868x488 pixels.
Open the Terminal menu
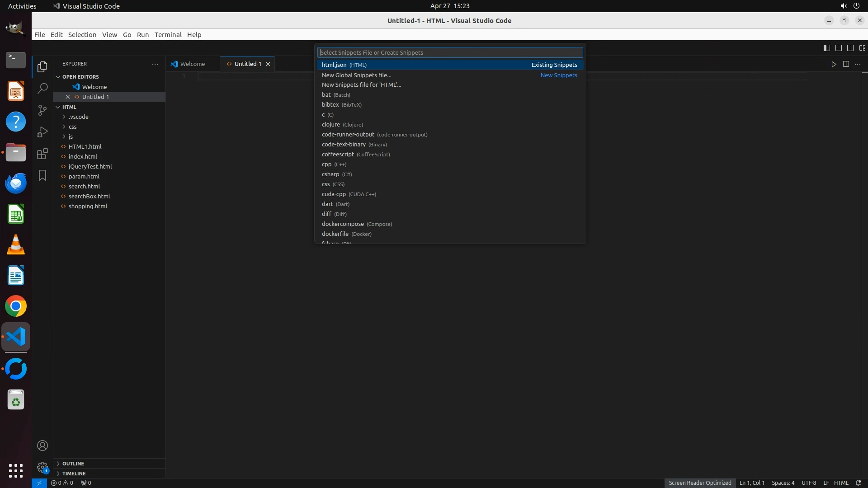(x=168, y=35)
